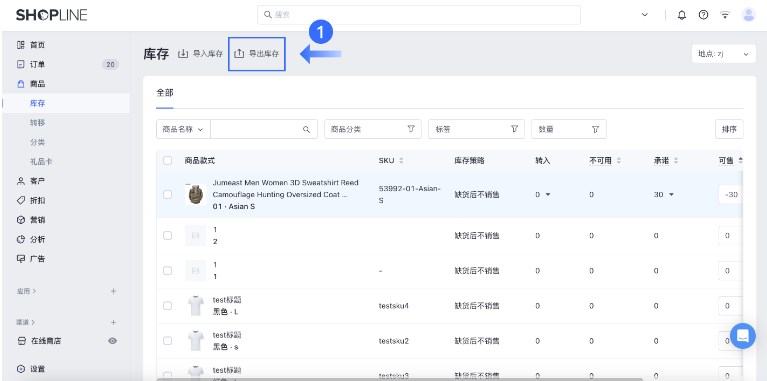Add a channel with the plus beside 渠道
Viewport: 767px width, 381px height.
pyautogui.click(x=113, y=322)
